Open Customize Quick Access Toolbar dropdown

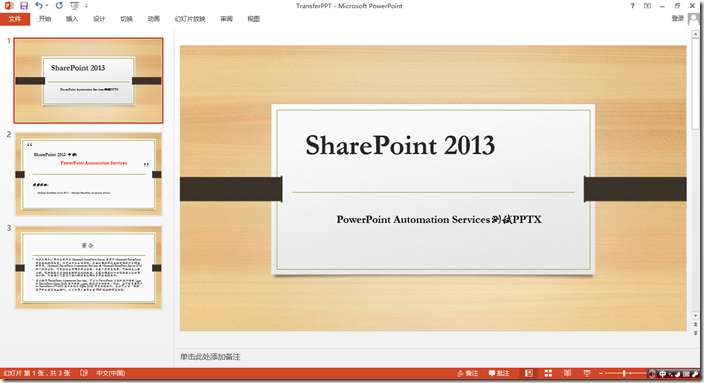(x=86, y=6)
